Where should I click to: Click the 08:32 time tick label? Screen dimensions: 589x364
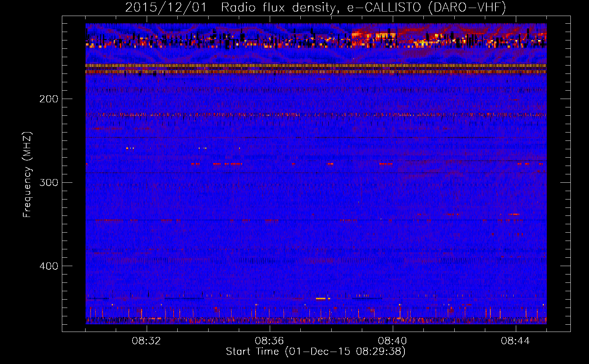tap(146, 341)
